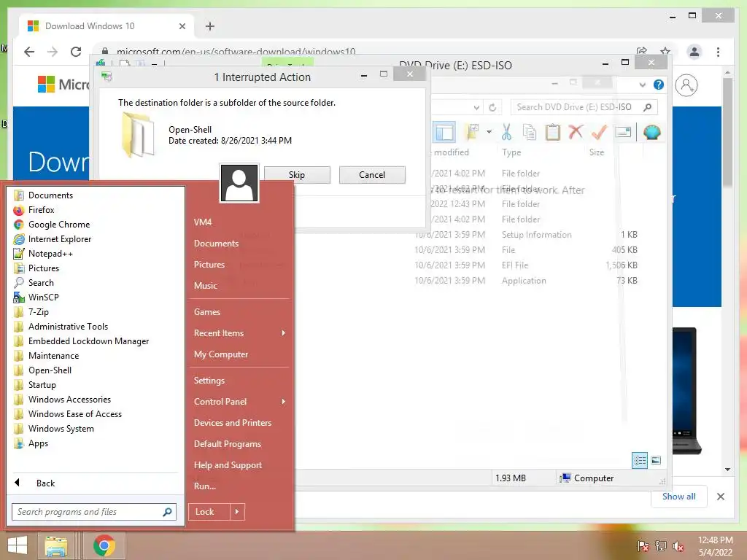747x560 pixels.
Task: Click the red X Delete icon in Explorer toolbar
Action: tap(576, 131)
